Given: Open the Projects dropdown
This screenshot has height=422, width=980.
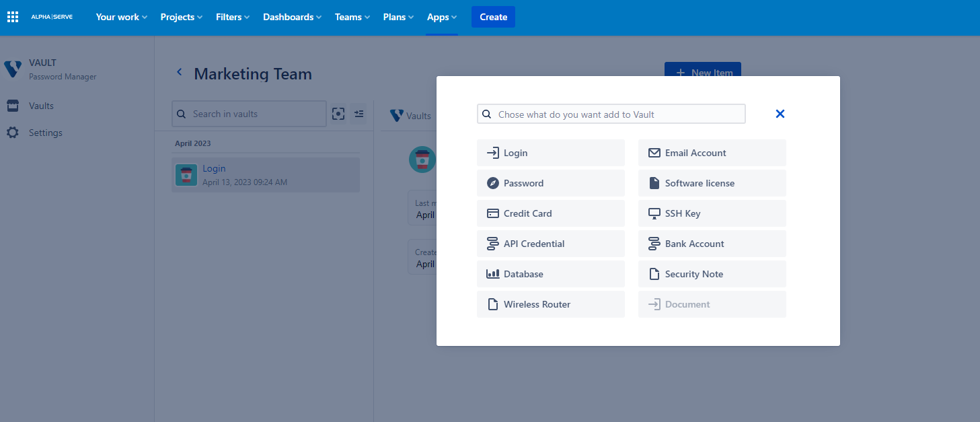Looking at the screenshot, I should (180, 17).
